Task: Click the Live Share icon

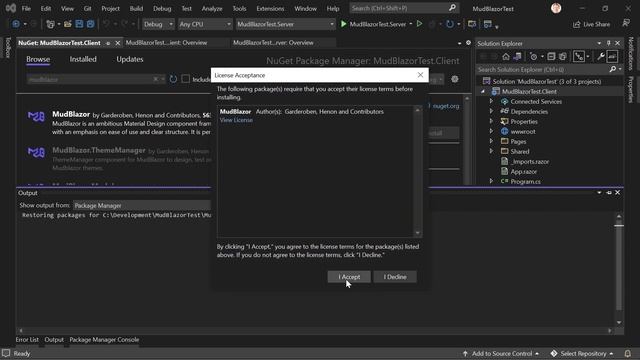Action: (576, 24)
